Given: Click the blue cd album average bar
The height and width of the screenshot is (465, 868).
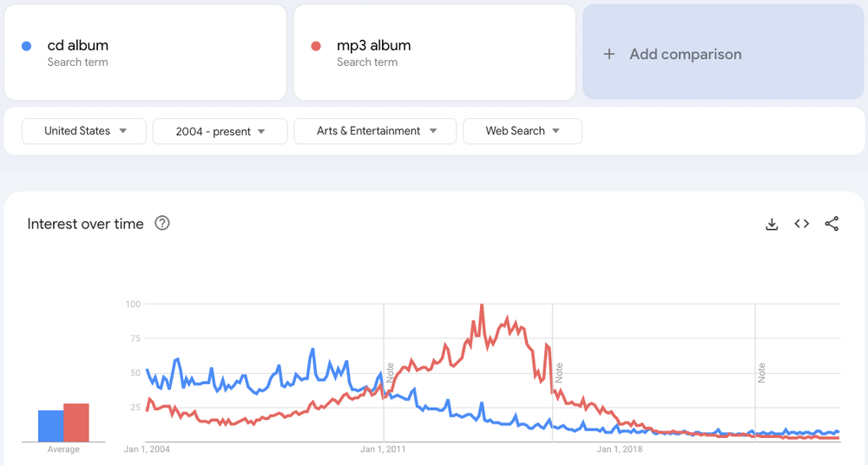Looking at the screenshot, I should (x=51, y=426).
